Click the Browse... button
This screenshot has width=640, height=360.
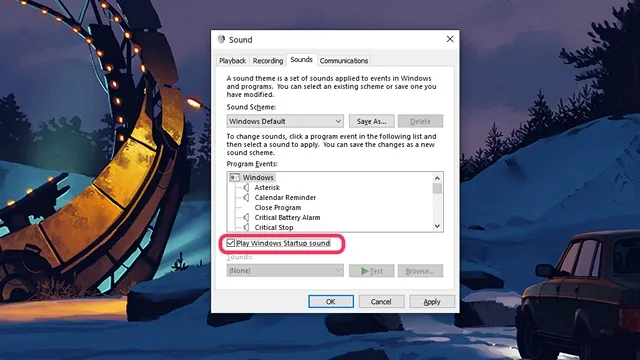[x=420, y=271]
